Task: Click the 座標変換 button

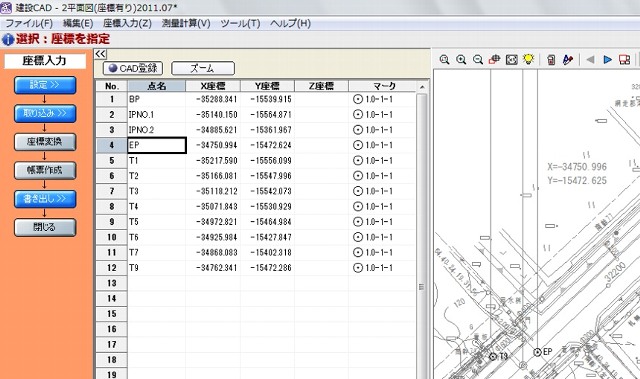Action: (45, 142)
